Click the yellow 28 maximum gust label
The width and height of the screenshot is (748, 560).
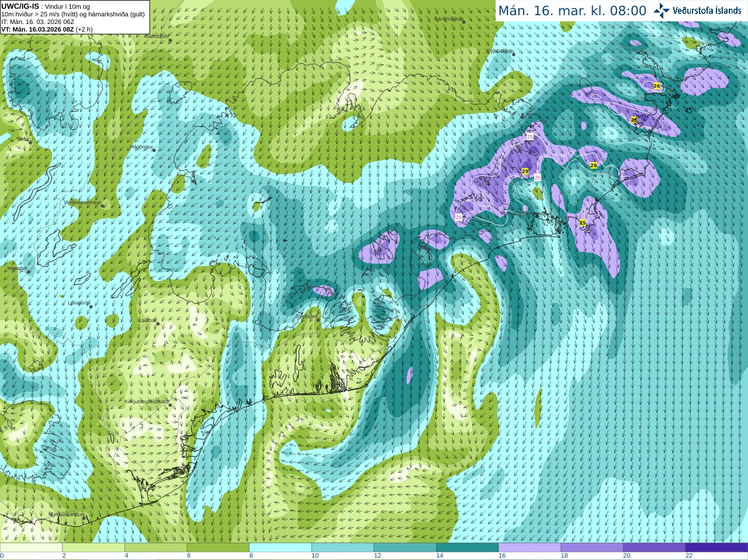594,165
